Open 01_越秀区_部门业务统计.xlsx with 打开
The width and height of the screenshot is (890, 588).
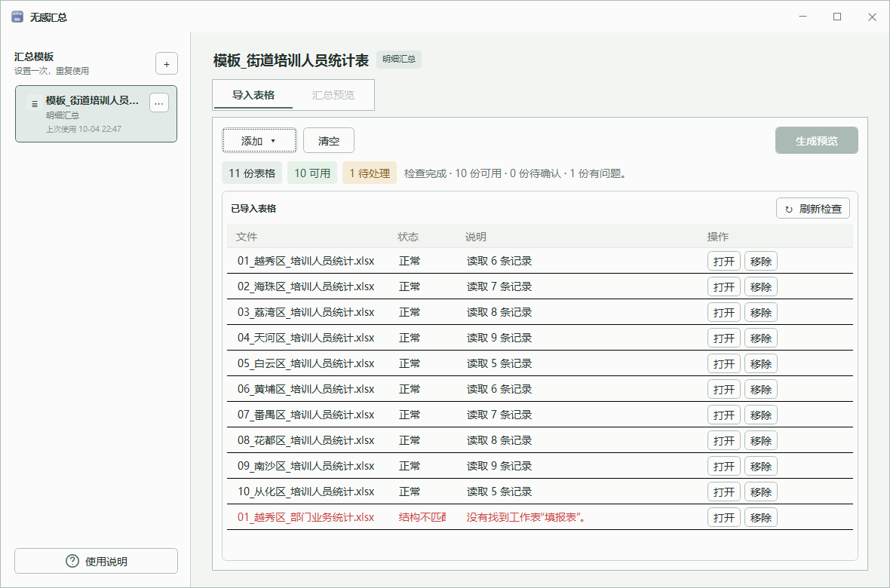coord(724,517)
